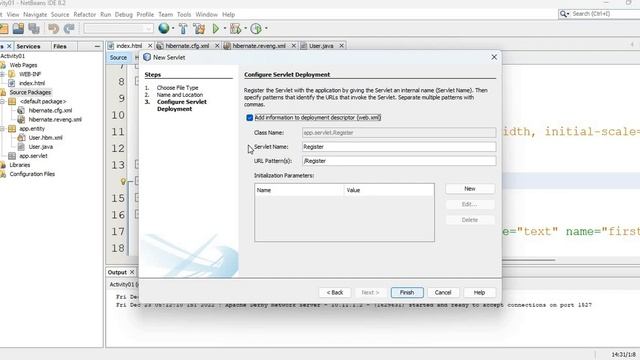Click the URL Pattern(s) input field
This screenshot has height=360, width=640.
[x=399, y=161]
